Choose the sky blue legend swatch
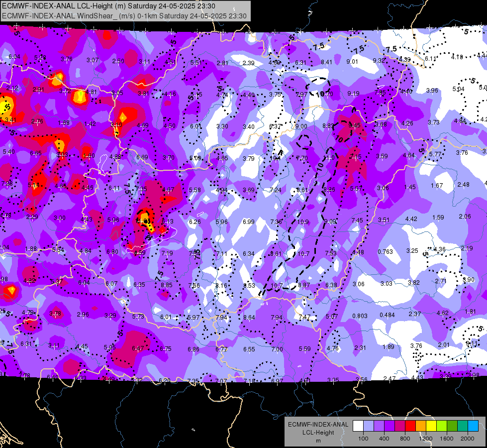487x448 pixels. pos(473,426)
